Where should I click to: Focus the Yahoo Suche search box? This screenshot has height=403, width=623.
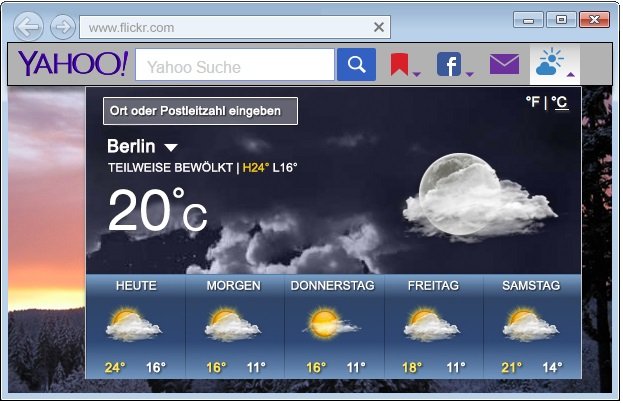(x=235, y=65)
